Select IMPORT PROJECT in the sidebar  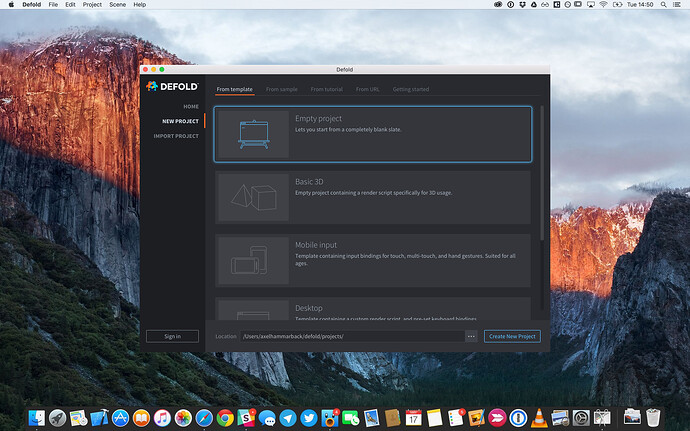176,136
